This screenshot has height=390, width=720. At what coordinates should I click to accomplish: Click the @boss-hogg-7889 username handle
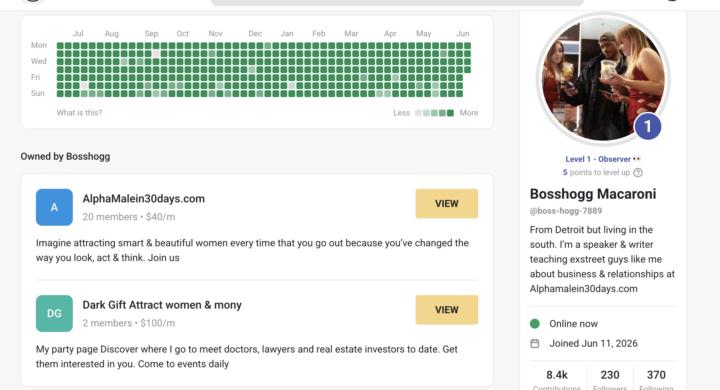click(566, 211)
